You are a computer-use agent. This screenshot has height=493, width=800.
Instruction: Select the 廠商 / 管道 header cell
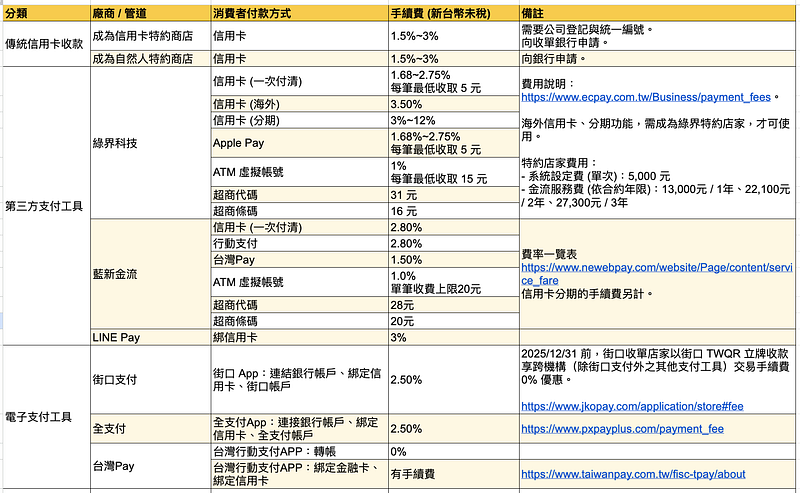(x=151, y=13)
